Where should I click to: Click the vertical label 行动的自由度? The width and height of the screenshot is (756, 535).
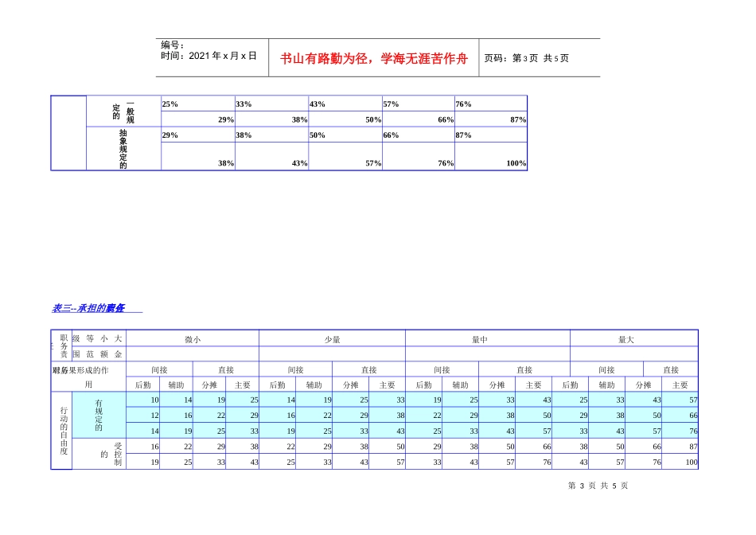[64, 431]
